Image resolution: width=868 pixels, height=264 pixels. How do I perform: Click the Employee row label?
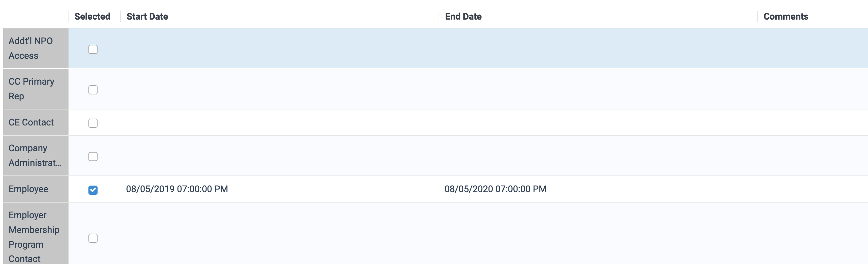pos(28,189)
